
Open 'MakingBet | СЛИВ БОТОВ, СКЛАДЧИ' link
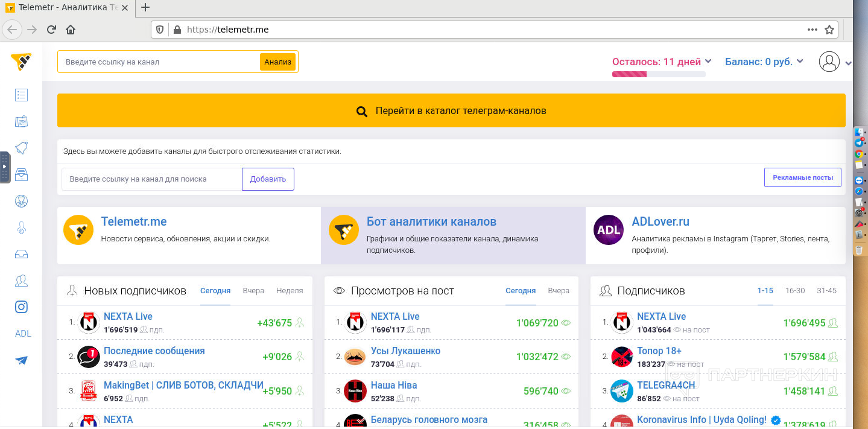183,385
